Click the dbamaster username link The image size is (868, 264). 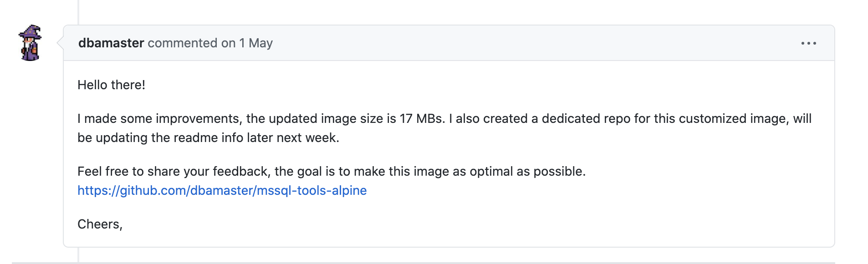click(x=111, y=43)
